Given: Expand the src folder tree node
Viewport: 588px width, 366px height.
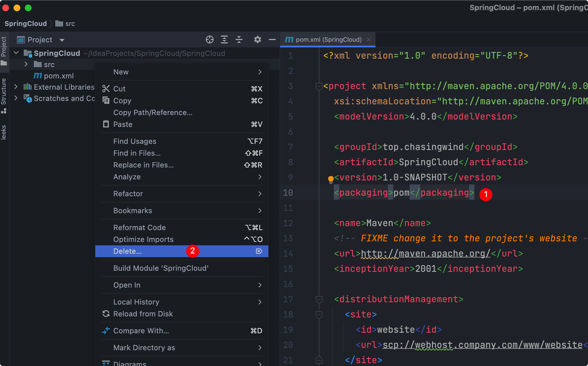Looking at the screenshot, I should click(x=26, y=64).
